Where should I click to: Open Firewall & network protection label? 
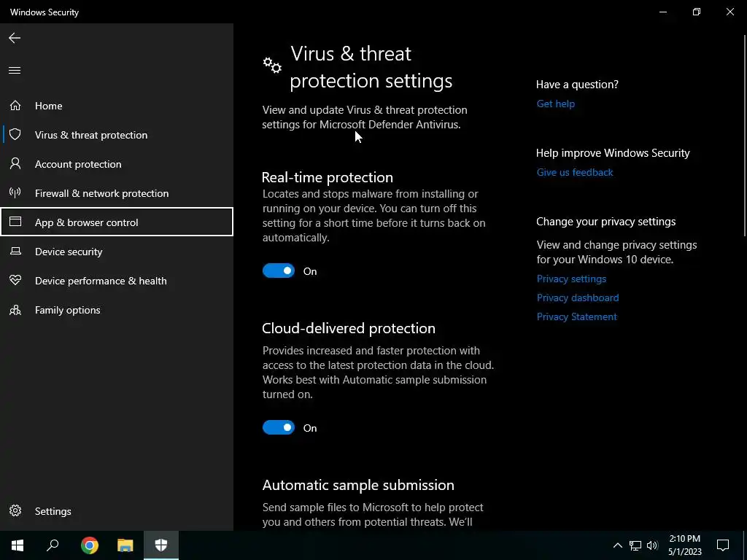click(x=101, y=193)
